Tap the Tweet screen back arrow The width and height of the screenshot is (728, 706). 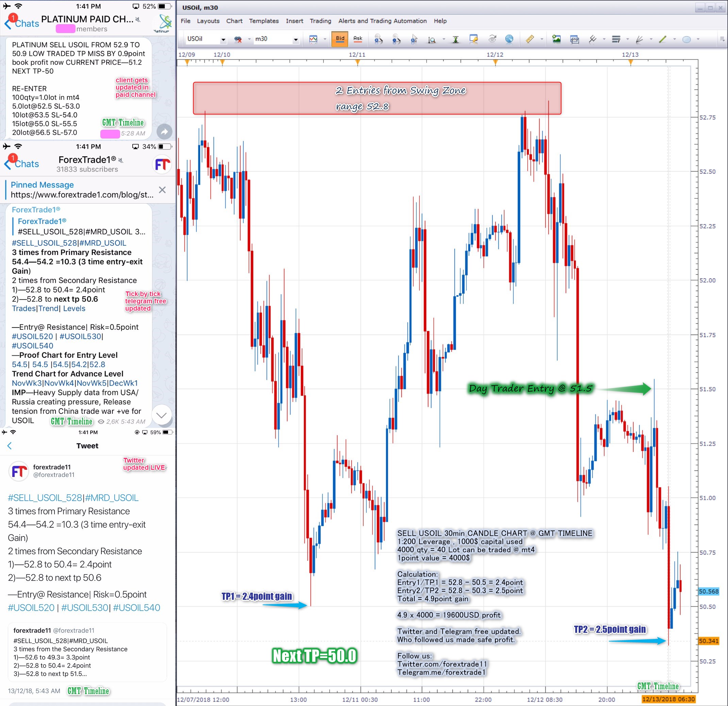tap(10, 446)
